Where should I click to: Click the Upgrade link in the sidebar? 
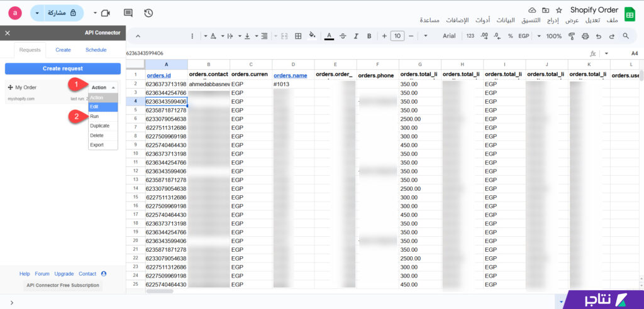pyautogui.click(x=64, y=274)
